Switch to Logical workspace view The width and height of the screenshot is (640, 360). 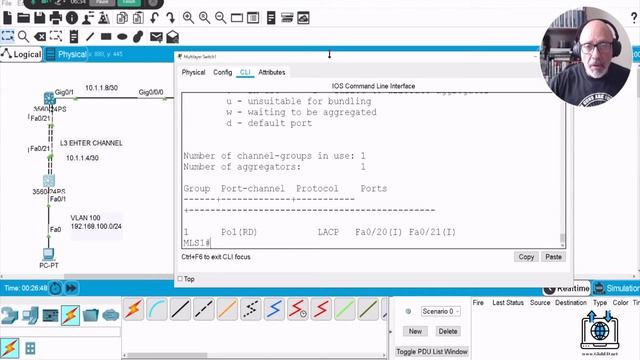tap(22, 54)
